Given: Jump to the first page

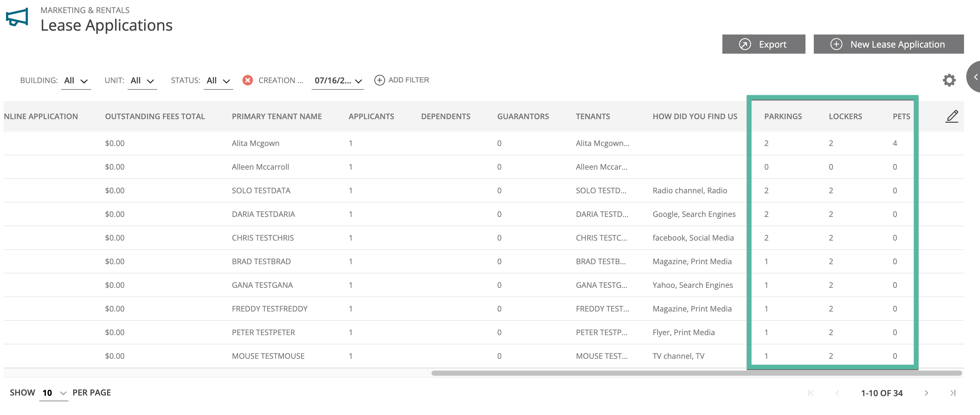Looking at the screenshot, I should click(811, 393).
